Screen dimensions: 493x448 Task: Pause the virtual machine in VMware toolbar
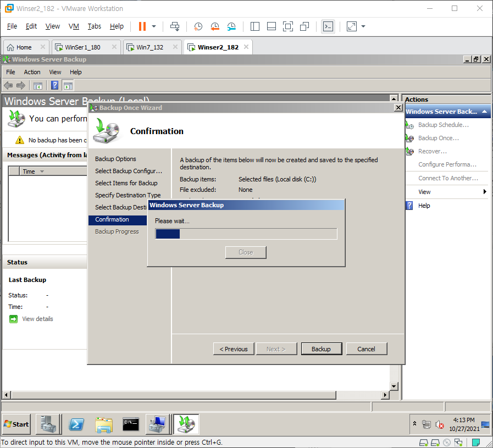142,26
